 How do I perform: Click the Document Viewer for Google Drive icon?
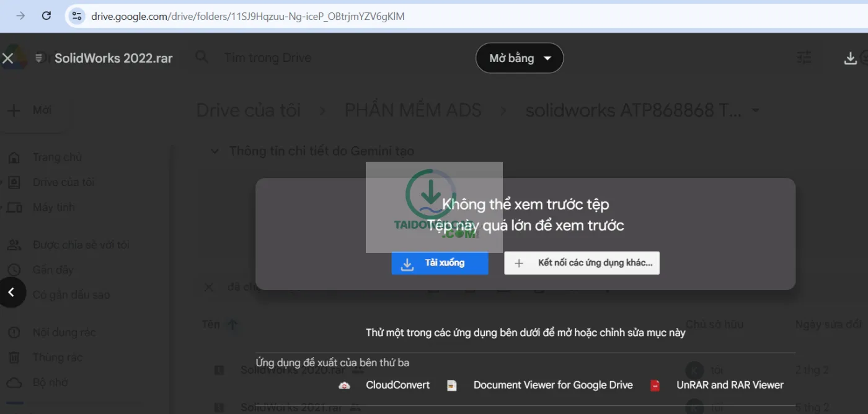(x=452, y=385)
